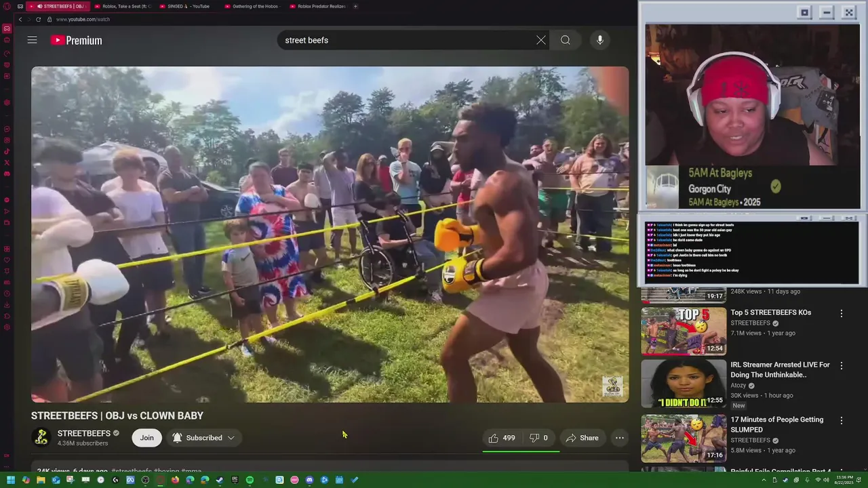Open 17 Minutes of People Getting SLUMPED title
The image size is (868, 488).
(x=776, y=424)
